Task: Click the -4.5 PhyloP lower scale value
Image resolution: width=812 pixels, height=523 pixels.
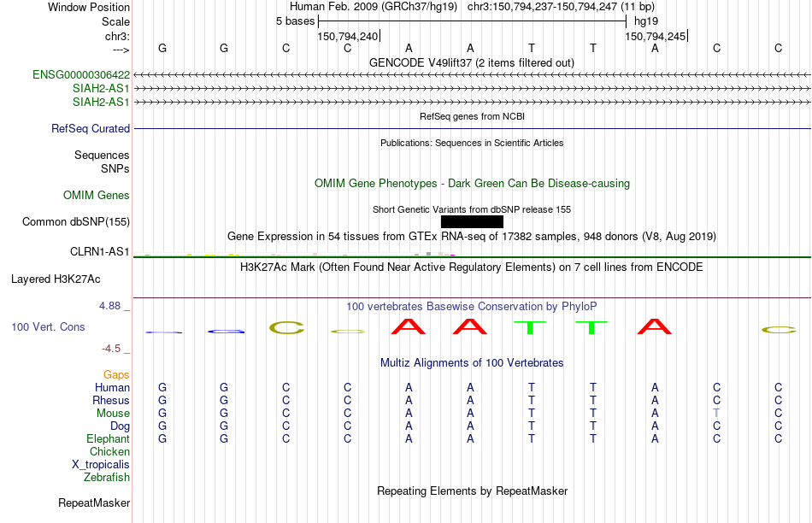Action: click(111, 349)
